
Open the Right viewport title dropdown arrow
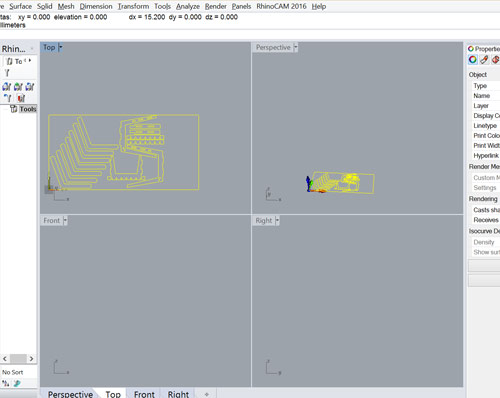point(277,220)
